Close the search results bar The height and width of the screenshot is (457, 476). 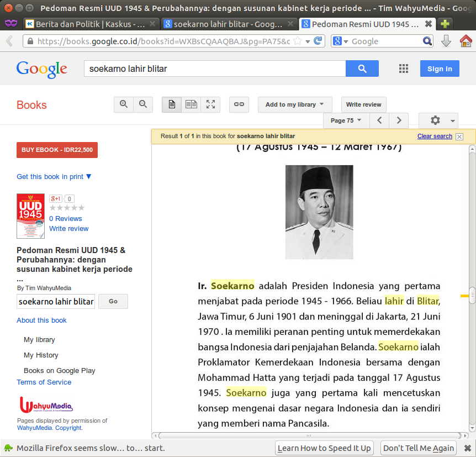[x=459, y=136]
